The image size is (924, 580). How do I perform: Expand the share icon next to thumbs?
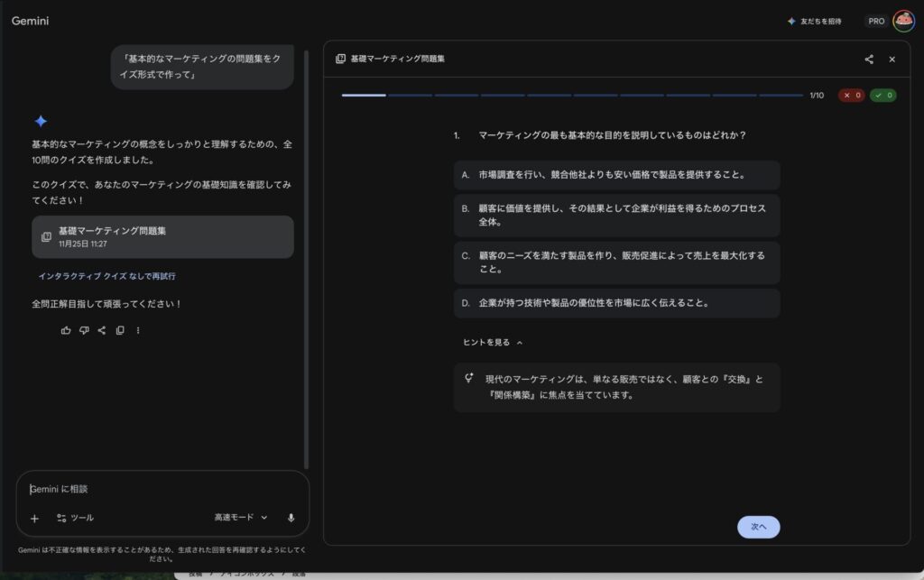pyautogui.click(x=101, y=330)
